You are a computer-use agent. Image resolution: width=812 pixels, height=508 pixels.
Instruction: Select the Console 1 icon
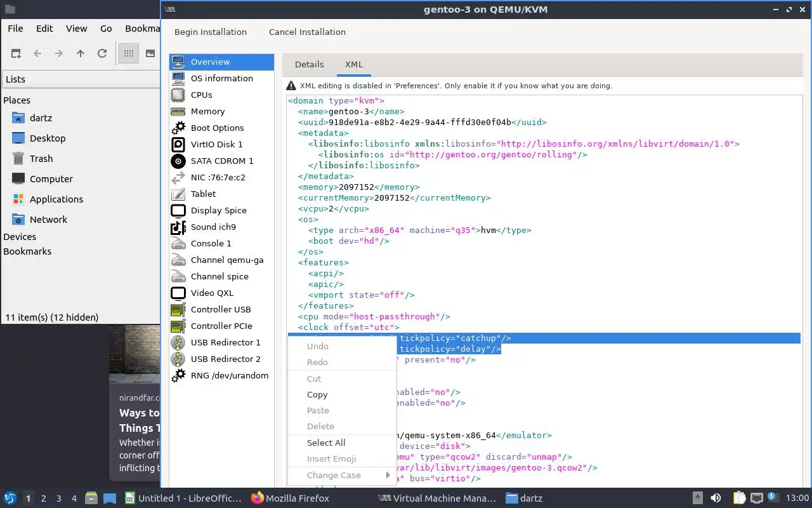click(x=179, y=243)
